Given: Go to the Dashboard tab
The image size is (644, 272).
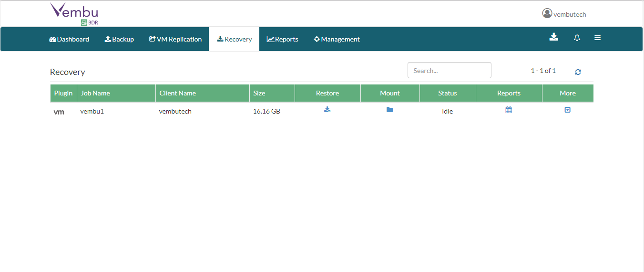Looking at the screenshot, I should 69,39.
